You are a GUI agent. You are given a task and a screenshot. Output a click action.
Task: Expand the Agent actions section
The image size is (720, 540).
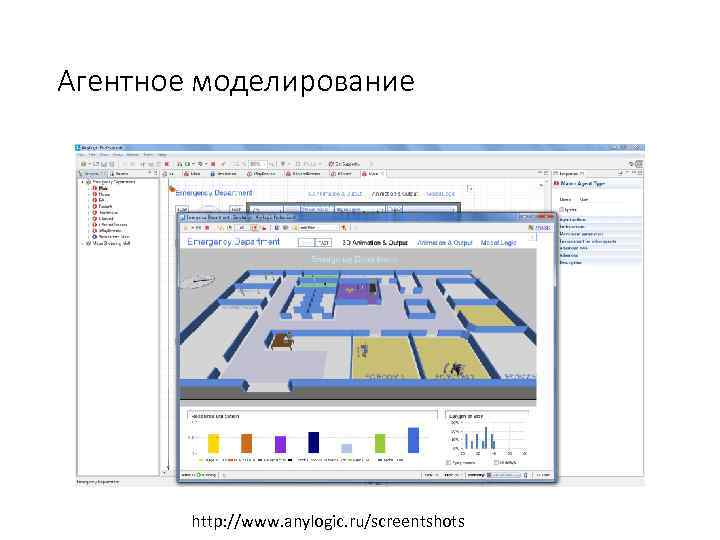pos(599,220)
